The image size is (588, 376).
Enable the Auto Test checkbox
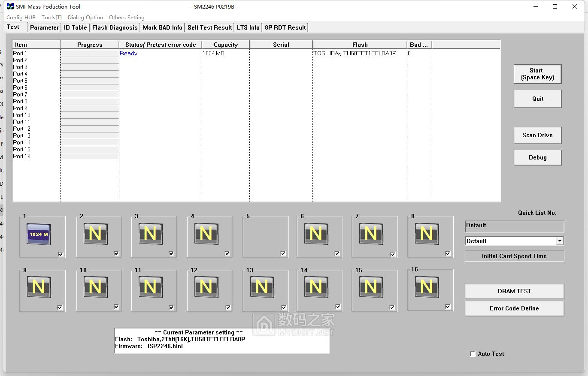[x=473, y=354]
